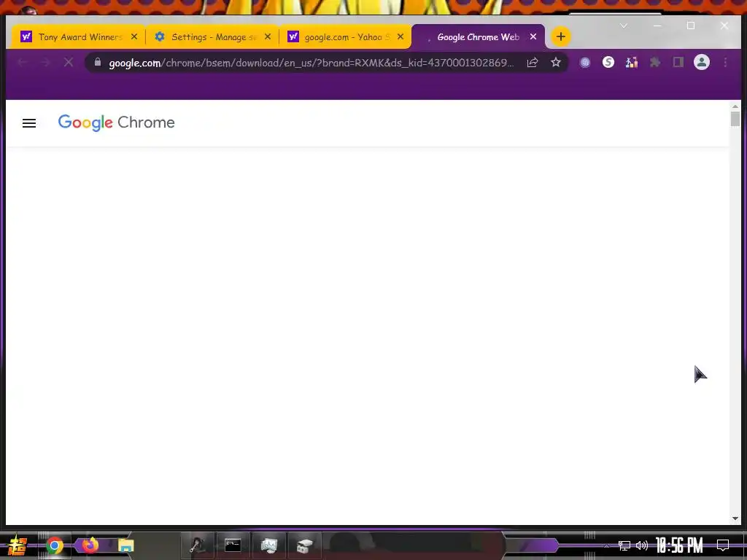
Task: Open the volume tray icon
Action: pyautogui.click(x=642, y=545)
